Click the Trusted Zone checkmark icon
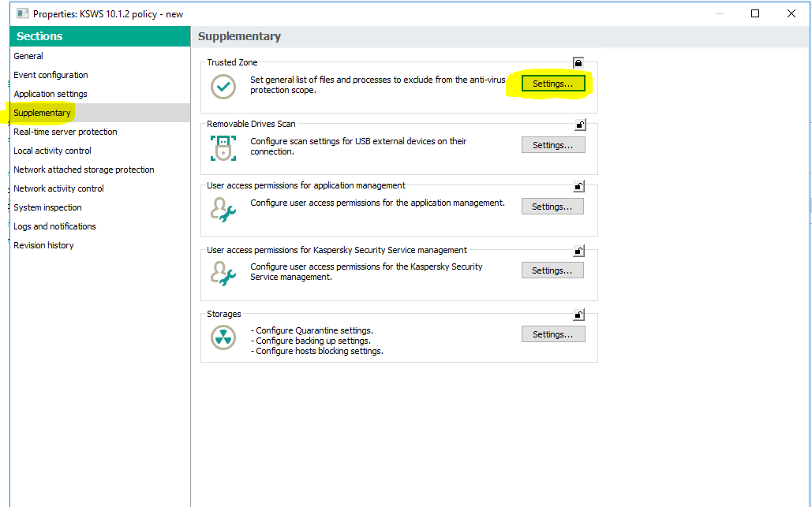The width and height of the screenshot is (812, 507). click(x=223, y=87)
